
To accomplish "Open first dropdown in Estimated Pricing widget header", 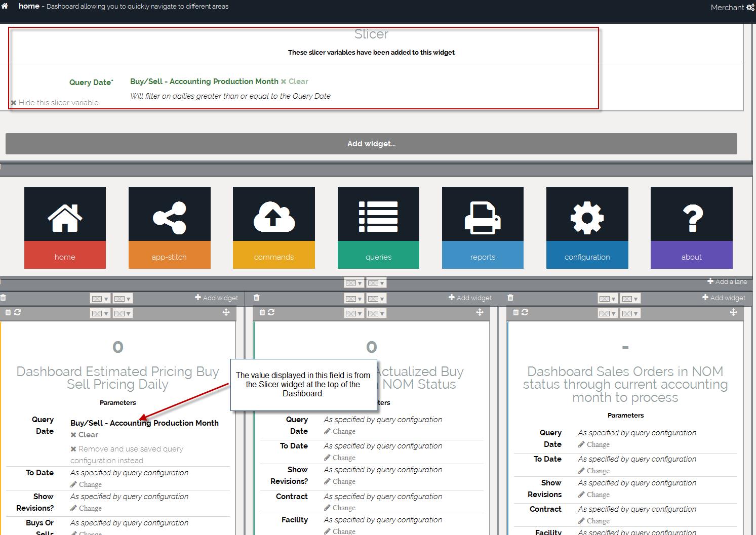I will click(x=100, y=313).
